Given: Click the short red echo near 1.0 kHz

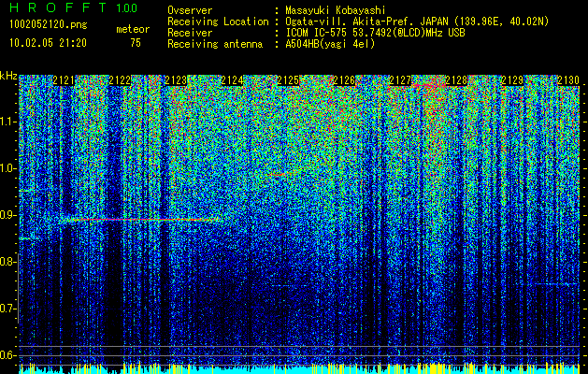Looking at the screenshot, I should click(x=278, y=175).
